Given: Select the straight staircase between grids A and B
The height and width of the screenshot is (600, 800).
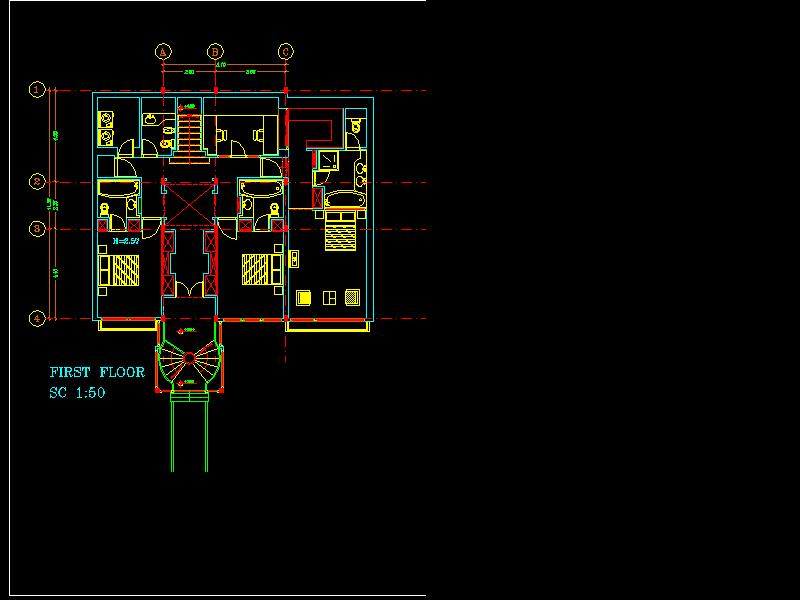Looking at the screenshot, I should [x=190, y=136].
